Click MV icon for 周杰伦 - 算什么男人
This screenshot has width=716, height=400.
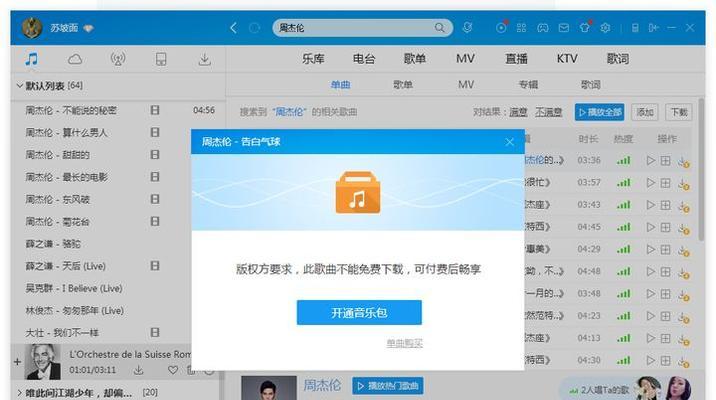point(155,132)
